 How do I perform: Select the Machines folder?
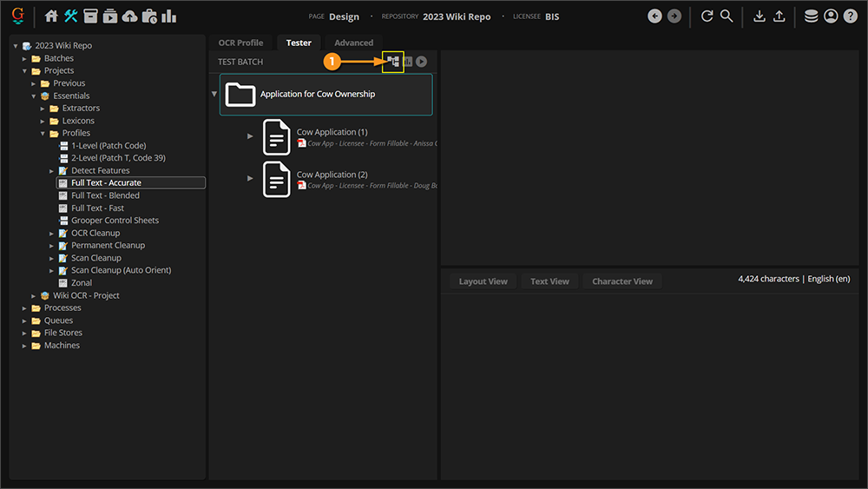(62, 346)
